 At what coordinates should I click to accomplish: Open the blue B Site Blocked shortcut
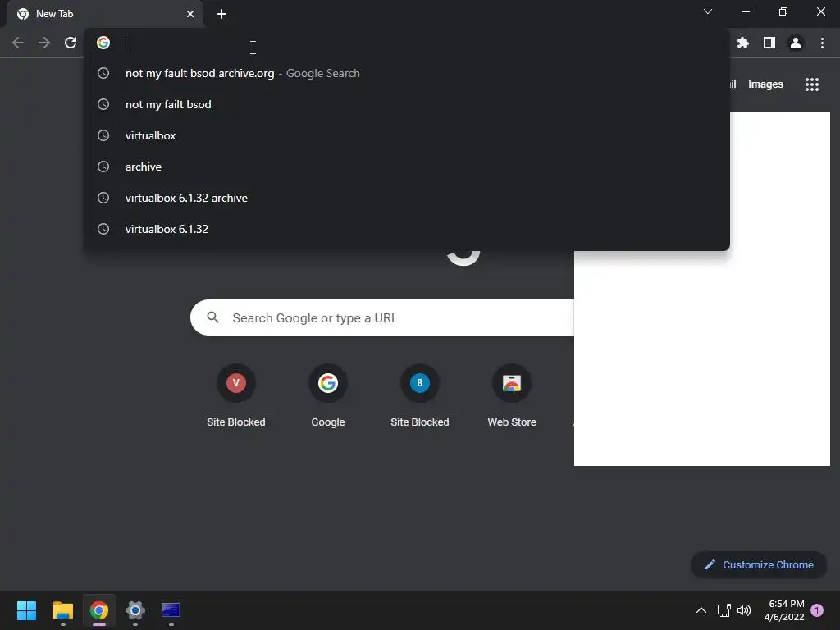(x=419, y=396)
